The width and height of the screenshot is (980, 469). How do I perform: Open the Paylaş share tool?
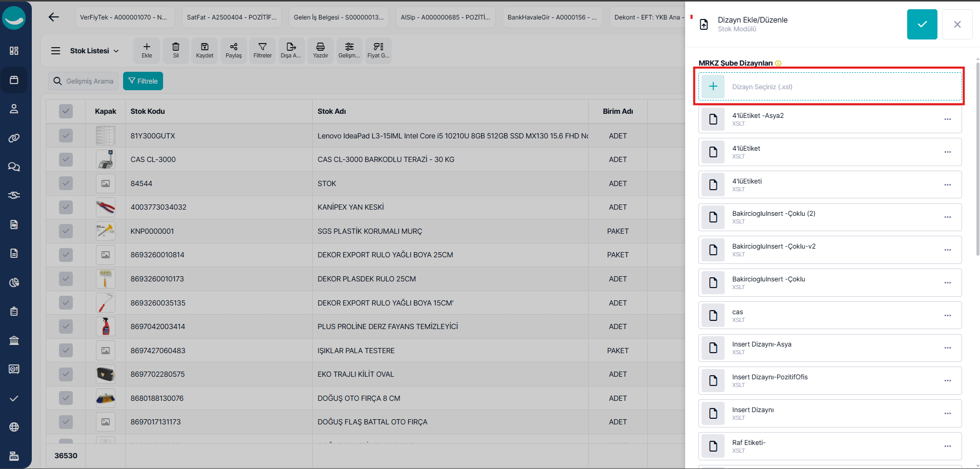pyautogui.click(x=233, y=50)
